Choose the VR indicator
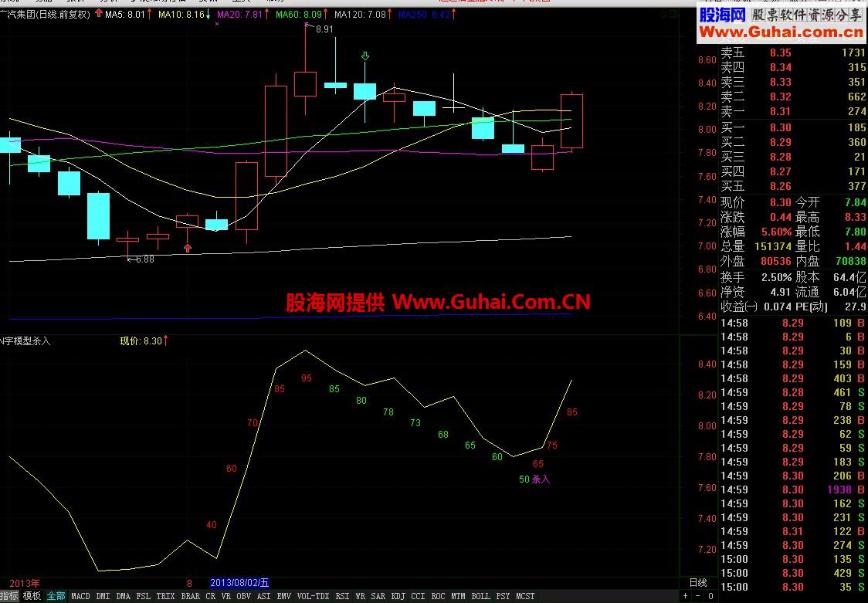The height and width of the screenshot is (603, 868). point(225,596)
